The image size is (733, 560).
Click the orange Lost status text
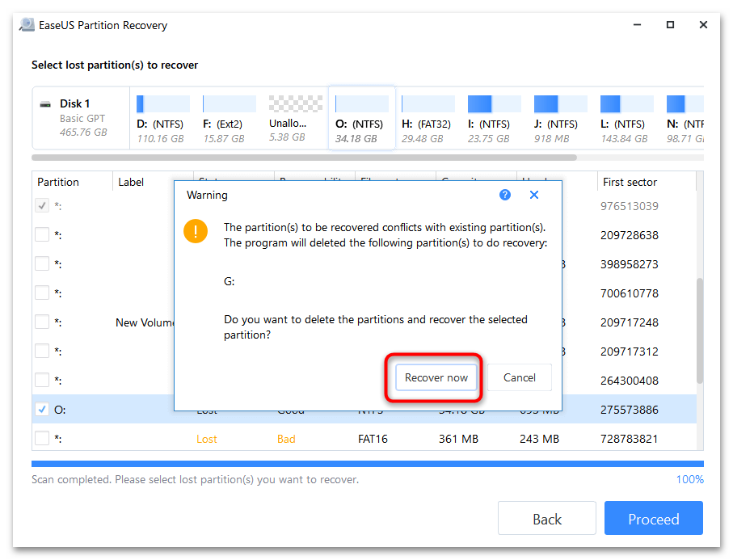207,439
